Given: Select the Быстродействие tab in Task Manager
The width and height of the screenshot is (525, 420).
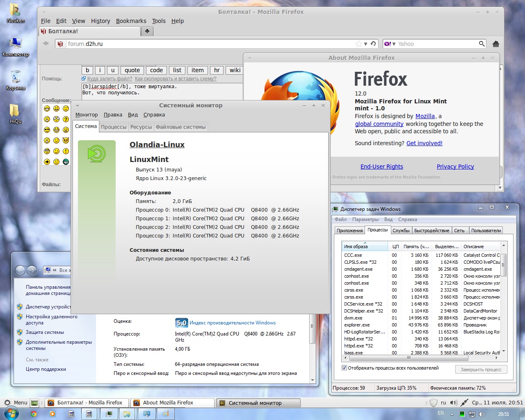Looking at the screenshot, I should [x=431, y=231].
